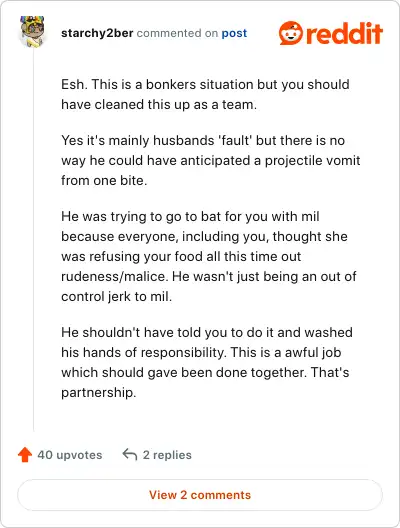Viewport: 400px width, 528px height.
Task: Open the Reddit Snoo mascot logo
Action: click(x=291, y=33)
